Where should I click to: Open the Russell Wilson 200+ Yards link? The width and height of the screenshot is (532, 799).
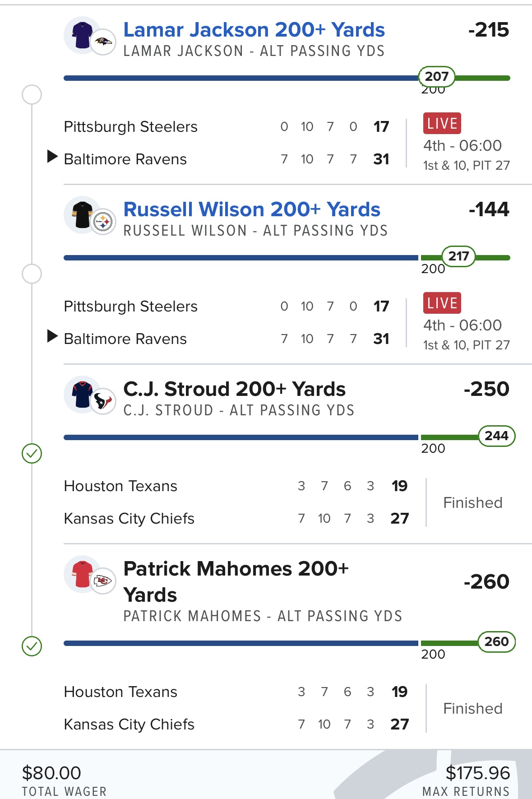pyautogui.click(x=252, y=209)
